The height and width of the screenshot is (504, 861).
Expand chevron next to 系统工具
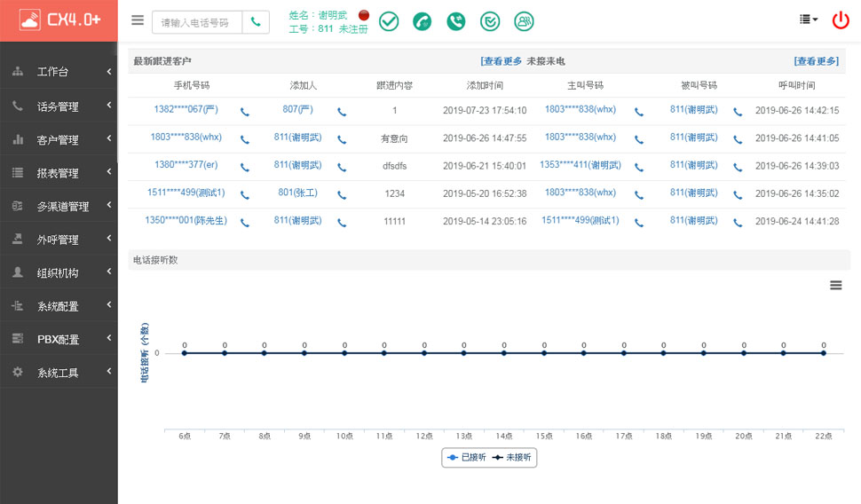pyautogui.click(x=109, y=371)
